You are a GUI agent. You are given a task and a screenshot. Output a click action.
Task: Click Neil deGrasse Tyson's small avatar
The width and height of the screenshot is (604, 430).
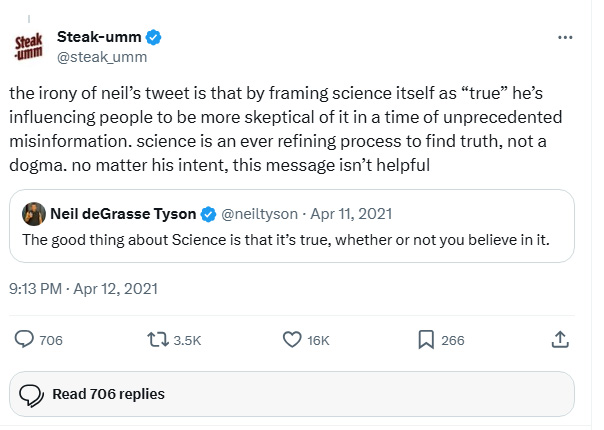[32, 214]
